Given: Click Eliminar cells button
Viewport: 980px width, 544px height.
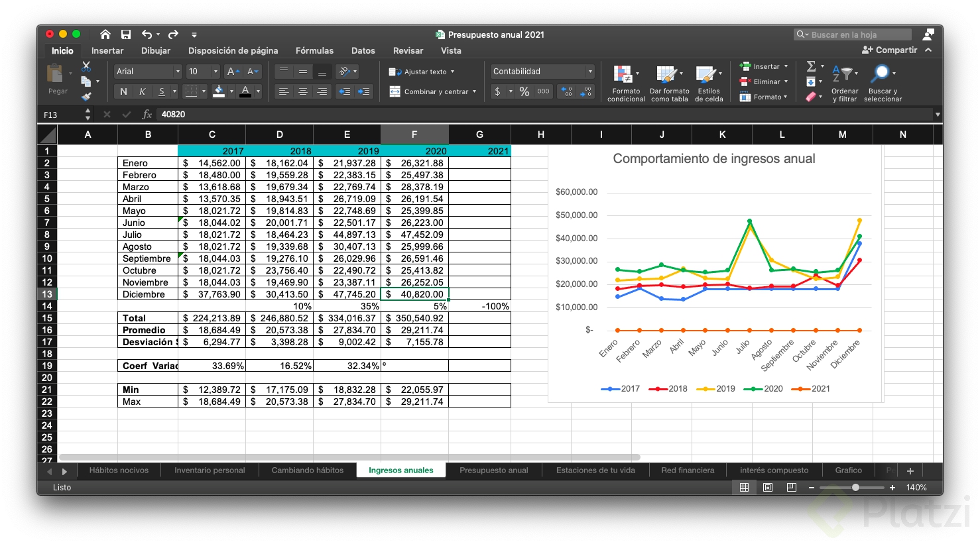Looking at the screenshot, I should (x=764, y=82).
